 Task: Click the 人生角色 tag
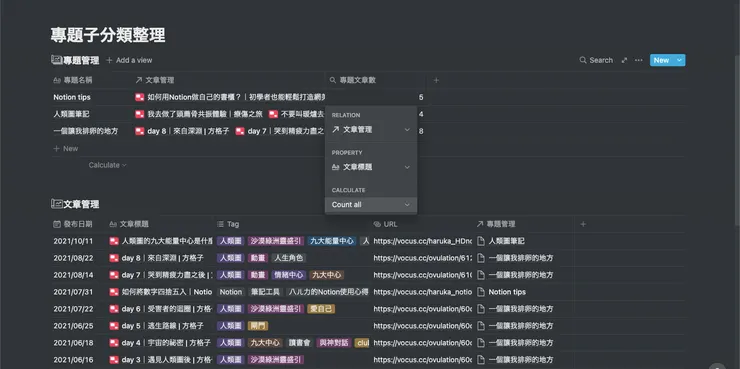click(x=289, y=258)
